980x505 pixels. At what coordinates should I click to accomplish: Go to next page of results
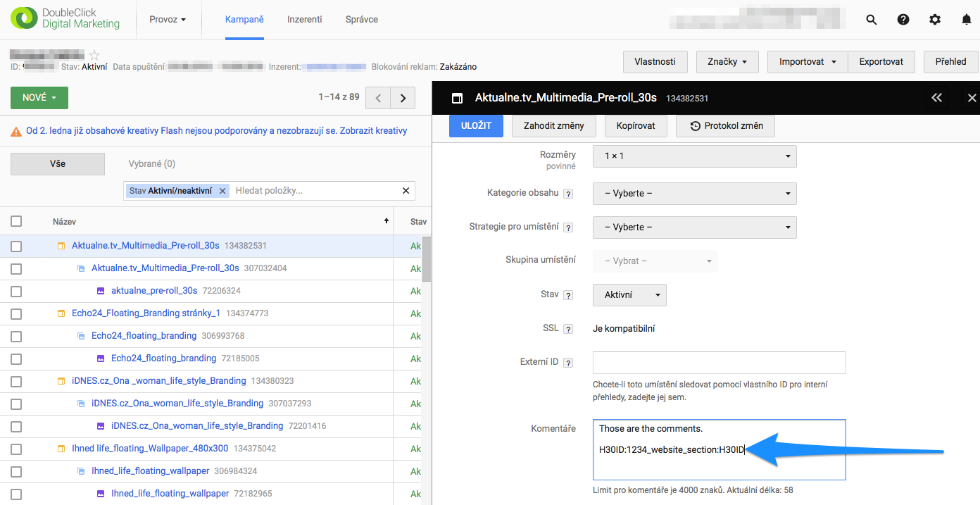tap(403, 98)
